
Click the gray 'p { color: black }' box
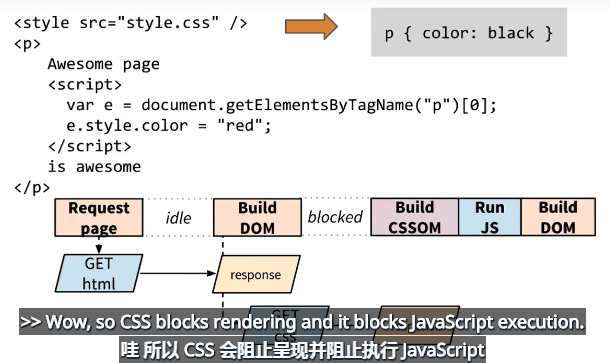469,32
